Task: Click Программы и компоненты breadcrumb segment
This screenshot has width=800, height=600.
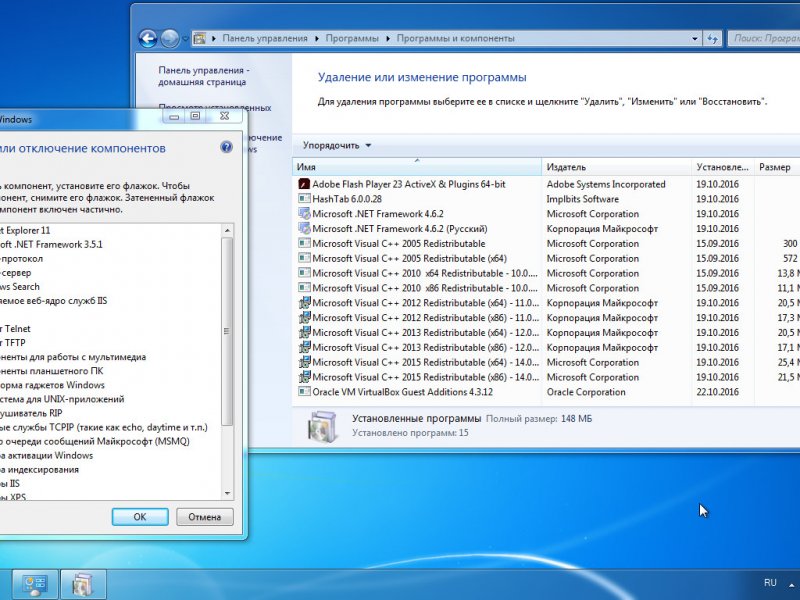Action: [456, 38]
